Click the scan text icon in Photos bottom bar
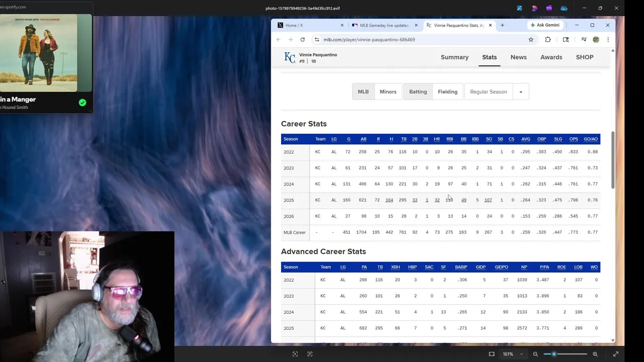Screen dimensions: 644x362 pyautogui.click(x=310, y=354)
